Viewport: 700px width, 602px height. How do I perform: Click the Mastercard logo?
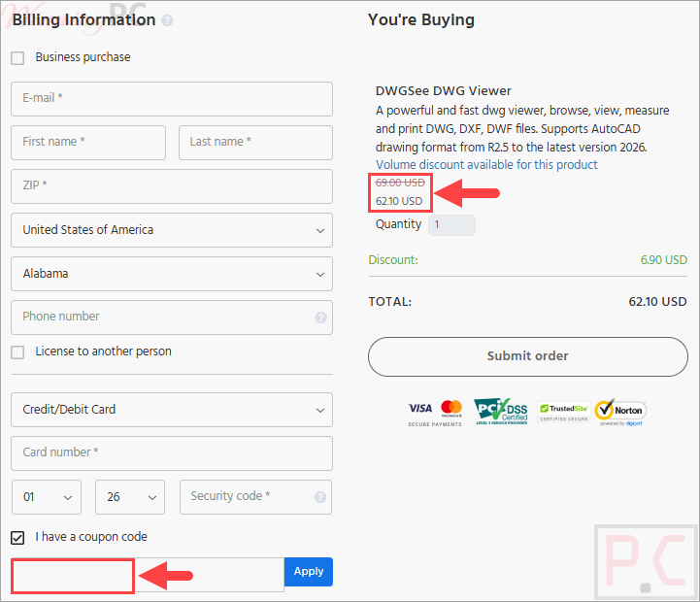pos(451,408)
